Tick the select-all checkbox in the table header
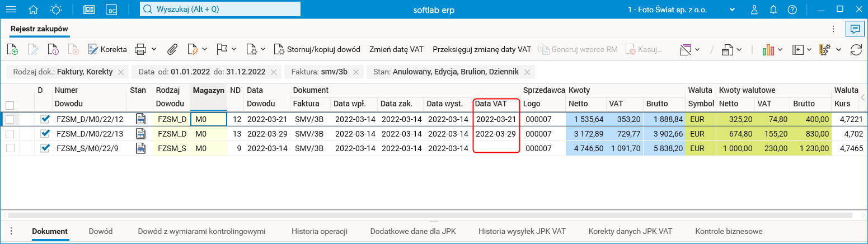This screenshot has height=244, width=868. point(10,105)
